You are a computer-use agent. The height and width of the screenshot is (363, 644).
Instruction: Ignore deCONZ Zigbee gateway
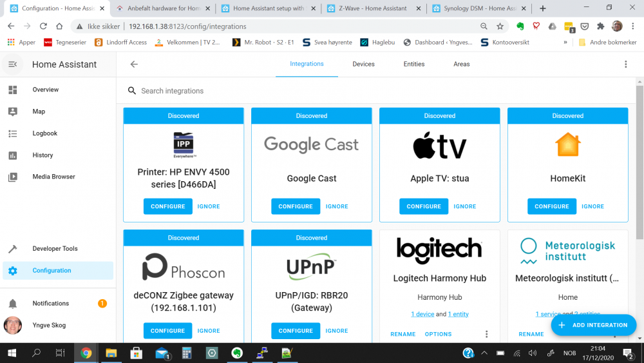209,331
